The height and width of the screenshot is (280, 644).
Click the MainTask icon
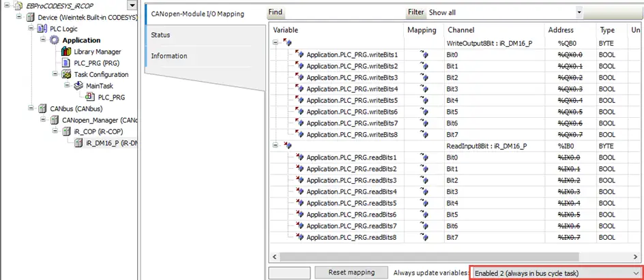[x=78, y=86]
